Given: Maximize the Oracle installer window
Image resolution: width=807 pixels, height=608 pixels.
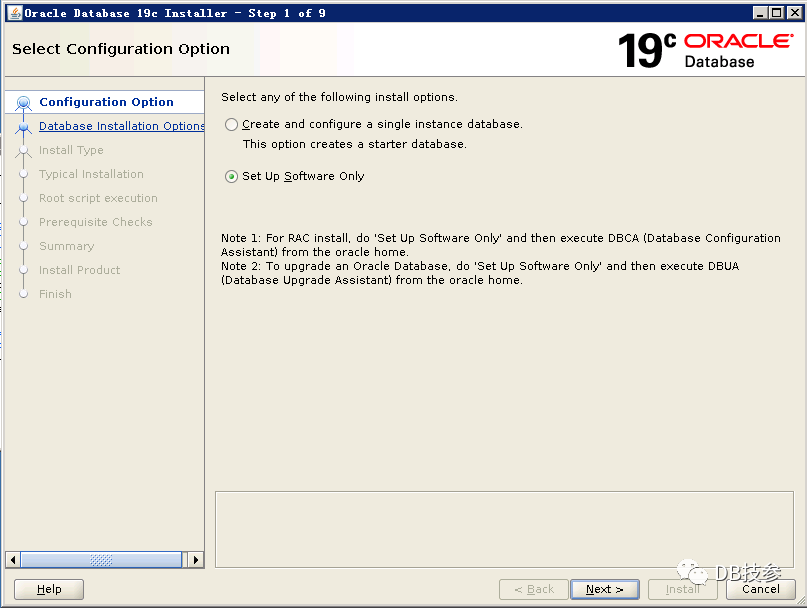Looking at the screenshot, I should pos(776,13).
